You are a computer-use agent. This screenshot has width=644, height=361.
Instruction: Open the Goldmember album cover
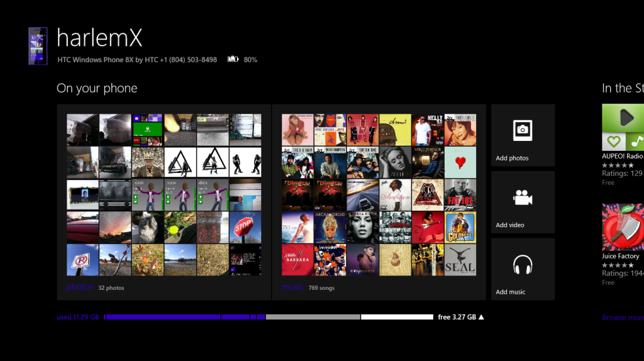coord(460,227)
